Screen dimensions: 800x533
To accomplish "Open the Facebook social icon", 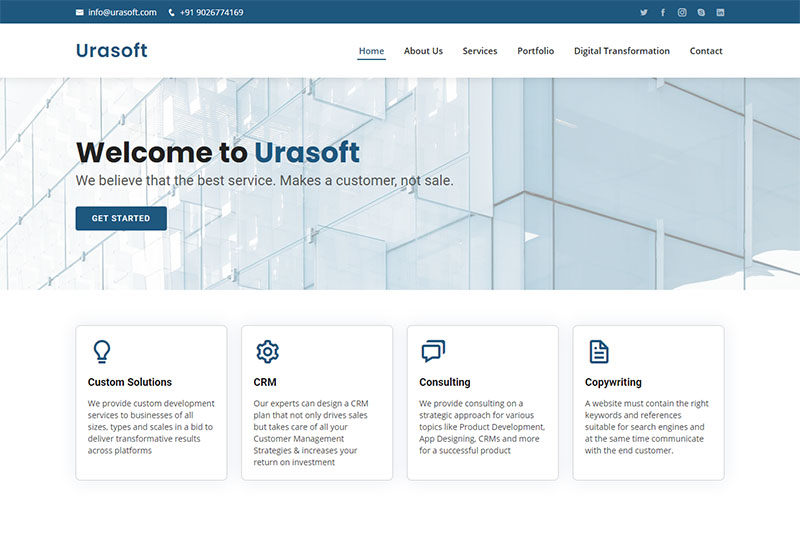I will click(663, 12).
